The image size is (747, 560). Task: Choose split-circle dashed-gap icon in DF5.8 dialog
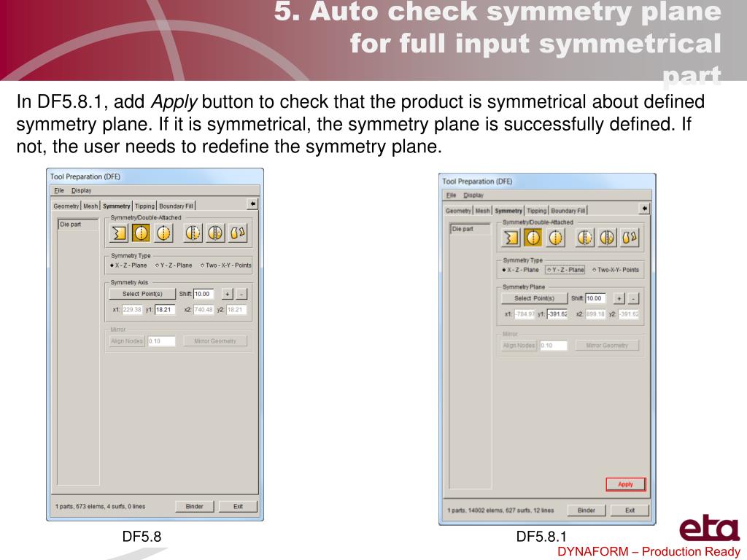coord(193,233)
